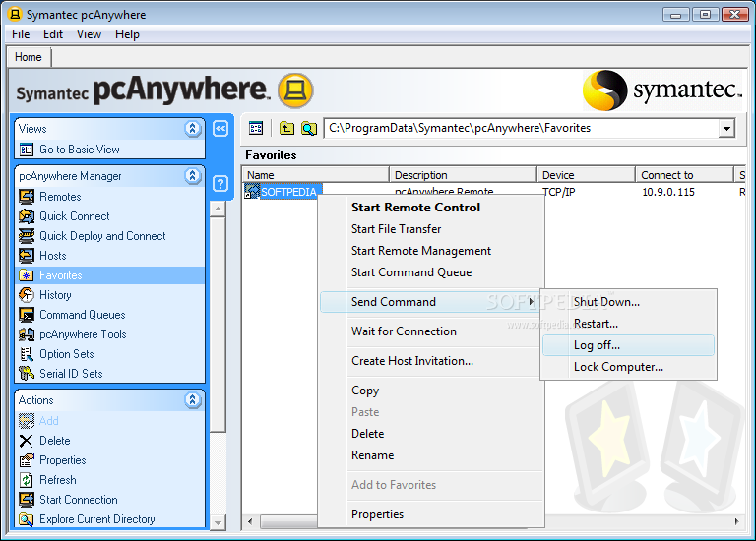The image size is (756, 541).
Task: Choose Log off in the submenu
Action: point(628,345)
